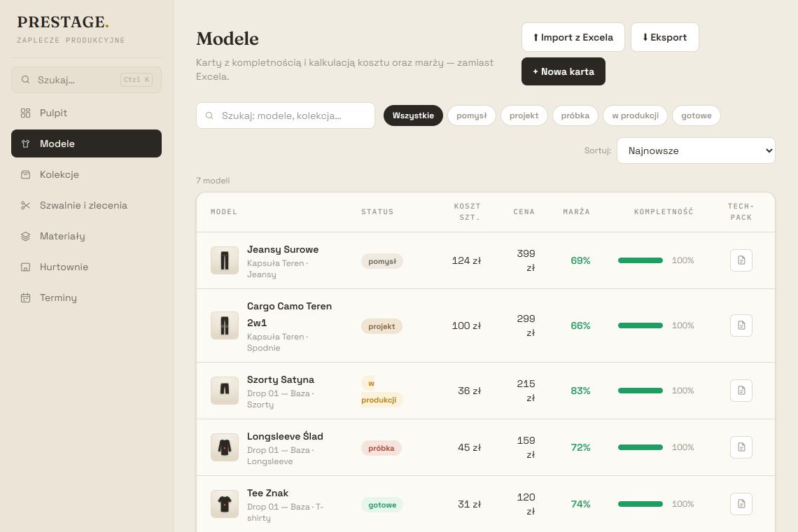798x532 pixels.
Task: Click the Ctrl K shortcut badge
Action: coord(136,79)
